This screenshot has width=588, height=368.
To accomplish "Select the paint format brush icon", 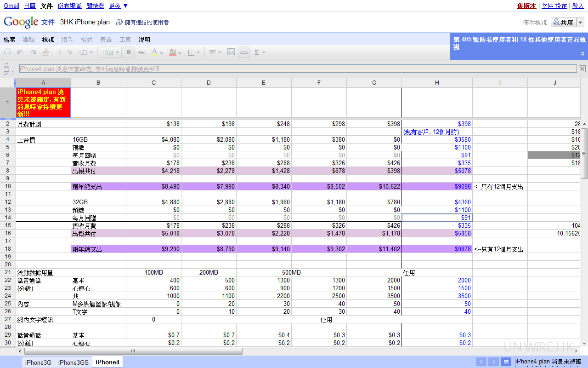I will 45,52.
